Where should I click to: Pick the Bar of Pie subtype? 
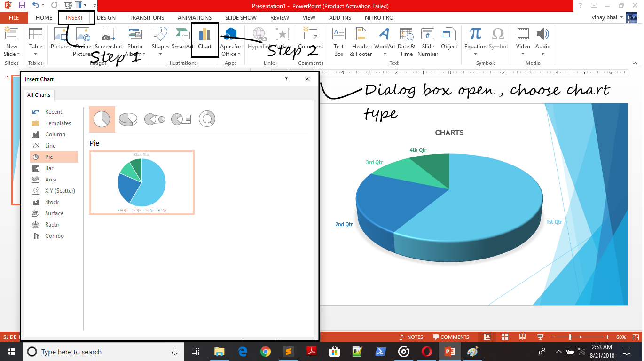(181, 119)
